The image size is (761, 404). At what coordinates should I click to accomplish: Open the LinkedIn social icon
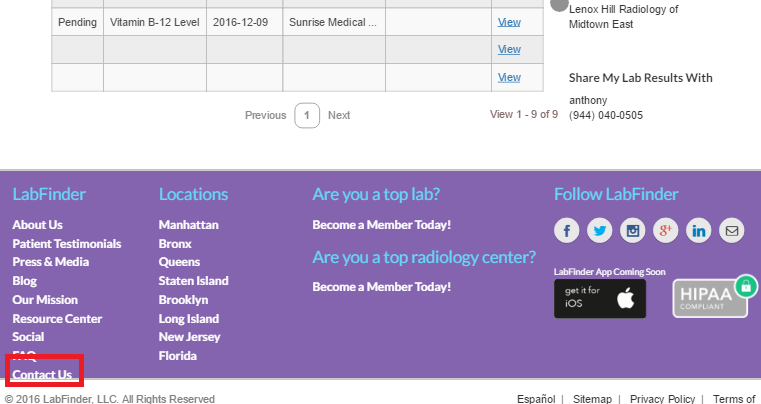[x=699, y=231]
